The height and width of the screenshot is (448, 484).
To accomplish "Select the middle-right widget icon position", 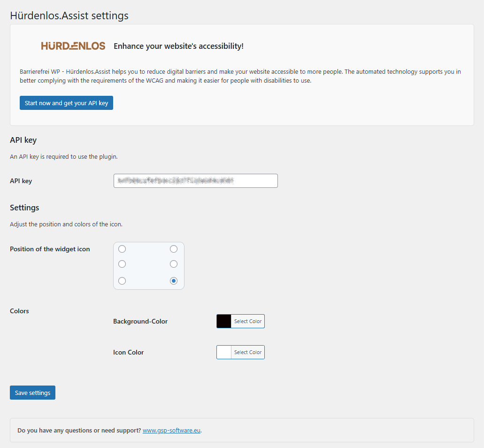I will coord(173,263).
